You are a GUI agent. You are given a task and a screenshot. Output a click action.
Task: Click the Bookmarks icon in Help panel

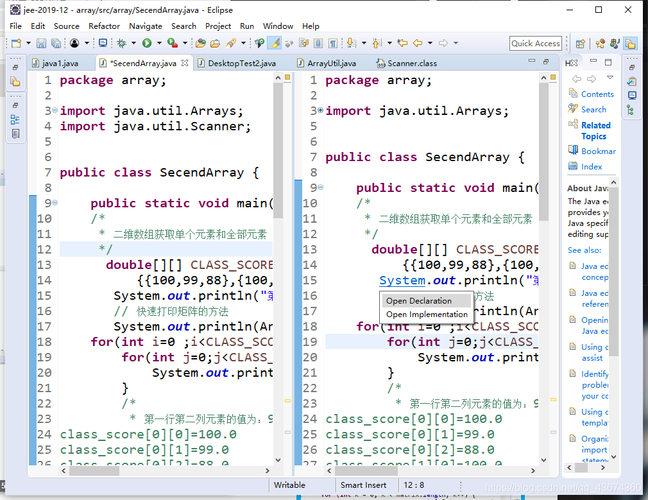(x=573, y=151)
